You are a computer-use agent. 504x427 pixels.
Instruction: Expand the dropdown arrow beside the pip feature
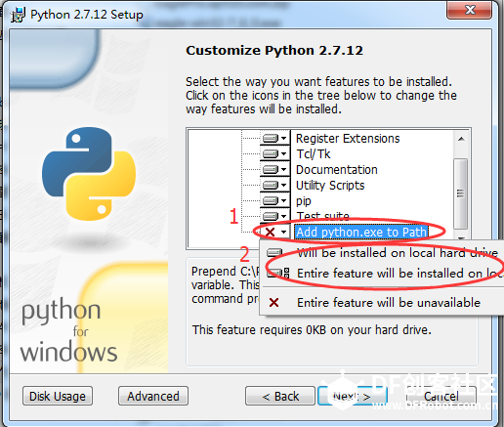pos(284,200)
